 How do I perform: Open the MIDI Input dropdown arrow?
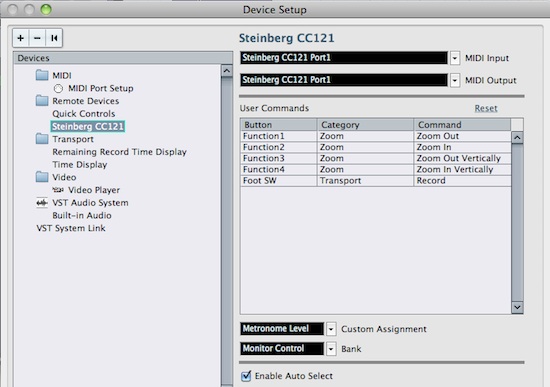click(x=455, y=58)
